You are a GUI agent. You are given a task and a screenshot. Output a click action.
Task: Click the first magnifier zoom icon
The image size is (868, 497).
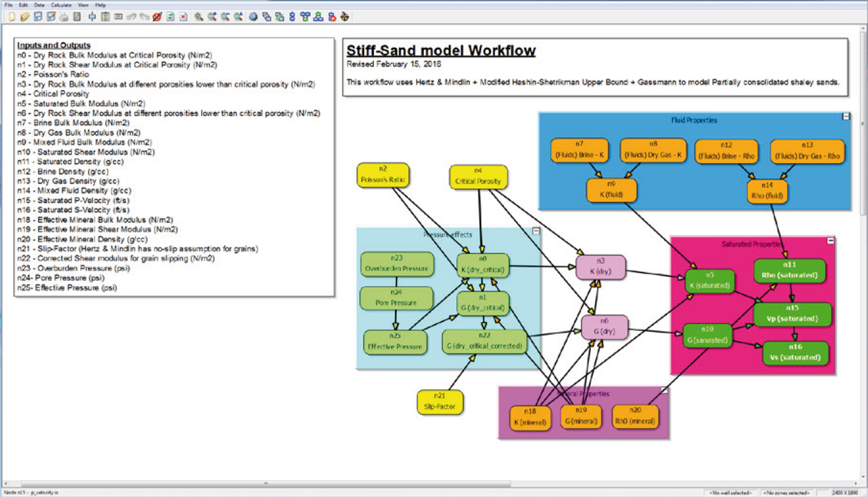pyautogui.click(x=199, y=17)
